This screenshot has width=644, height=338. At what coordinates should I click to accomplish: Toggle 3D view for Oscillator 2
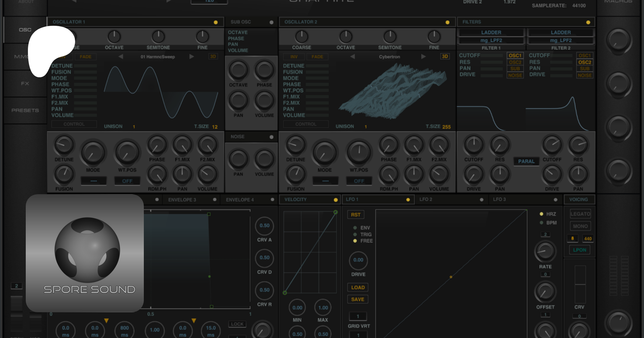pyautogui.click(x=445, y=57)
